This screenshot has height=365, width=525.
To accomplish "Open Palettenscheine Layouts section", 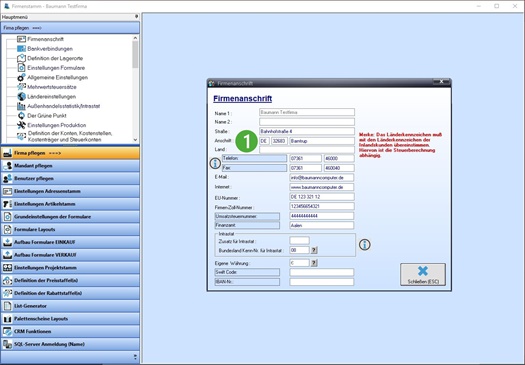I will (x=70, y=318).
